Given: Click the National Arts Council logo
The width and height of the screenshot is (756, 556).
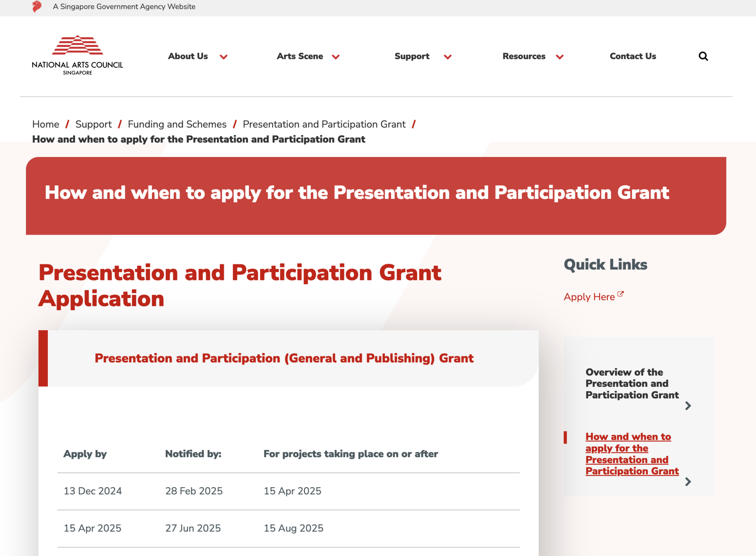Looking at the screenshot, I should click(x=77, y=55).
